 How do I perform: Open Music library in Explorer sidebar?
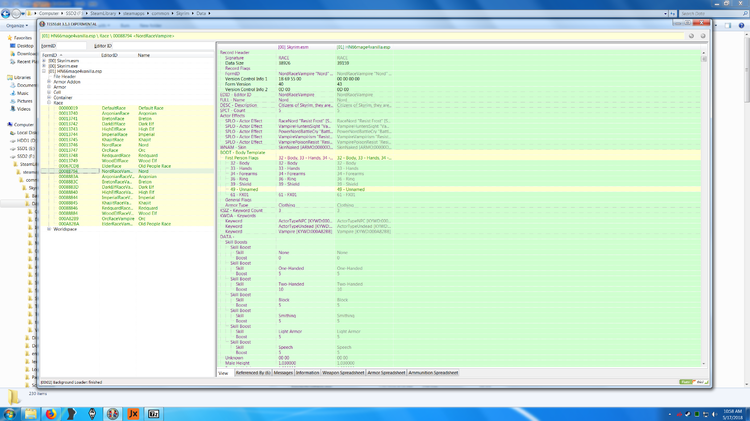(x=20, y=93)
